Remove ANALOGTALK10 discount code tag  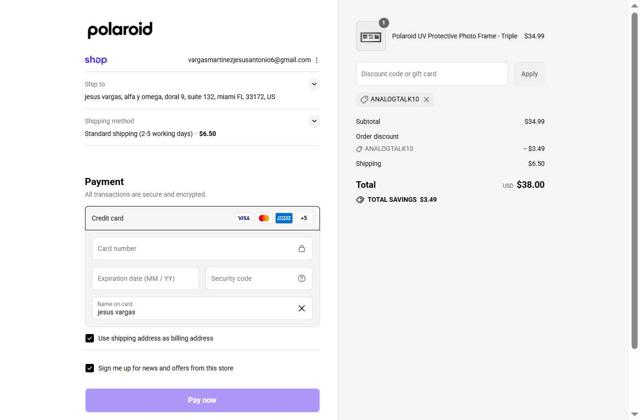[427, 100]
